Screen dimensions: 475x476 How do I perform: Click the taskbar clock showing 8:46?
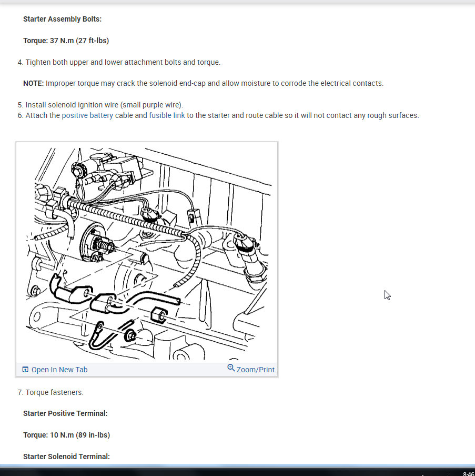point(469,474)
